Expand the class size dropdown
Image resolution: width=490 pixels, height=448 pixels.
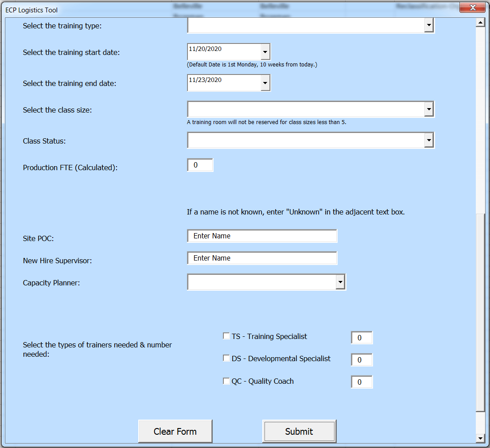[x=428, y=109]
